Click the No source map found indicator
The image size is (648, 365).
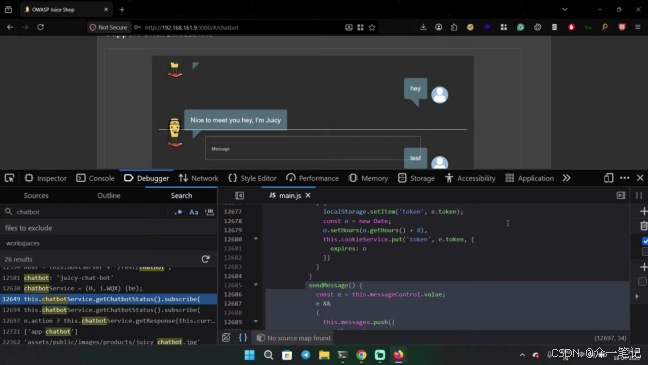point(293,338)
